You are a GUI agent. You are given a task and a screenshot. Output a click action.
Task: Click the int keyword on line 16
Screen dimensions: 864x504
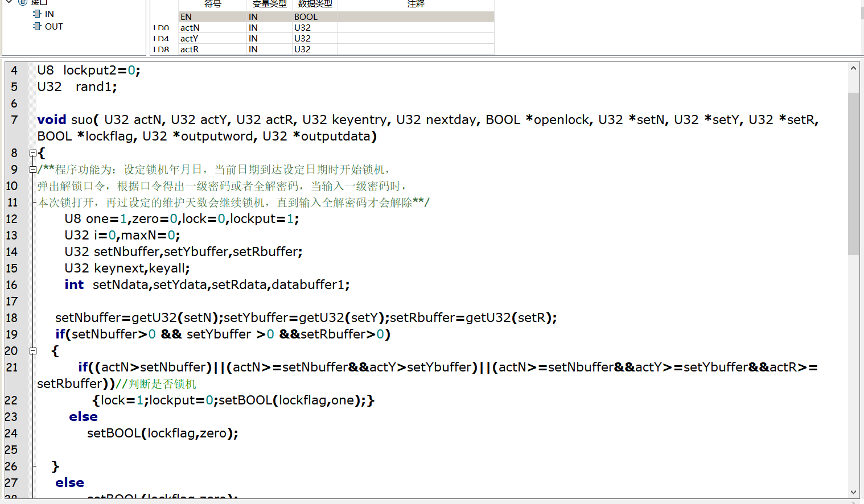click(74, 285)
